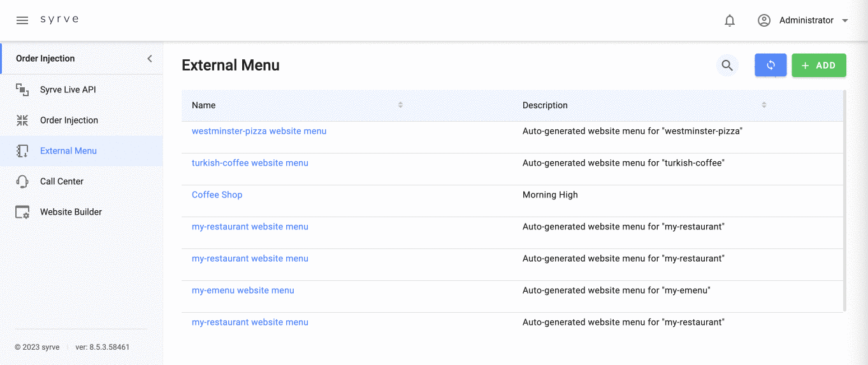The image size is (868, 365).
Task: Open the turkish-coffee website menu link
Action: (x=250, y=163)
